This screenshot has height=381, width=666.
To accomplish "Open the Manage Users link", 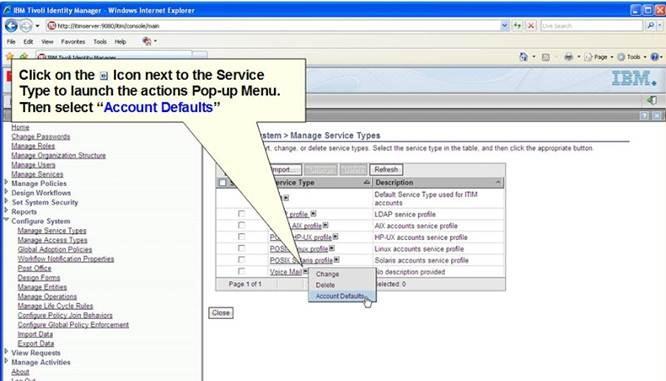I will (x=33, y=165).
